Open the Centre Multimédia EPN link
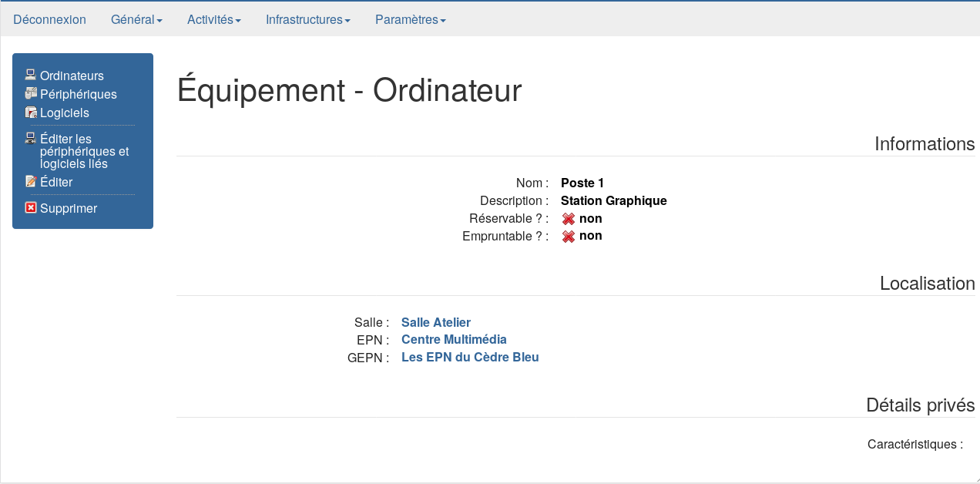 pyautogui.click(x=454, y=339)
